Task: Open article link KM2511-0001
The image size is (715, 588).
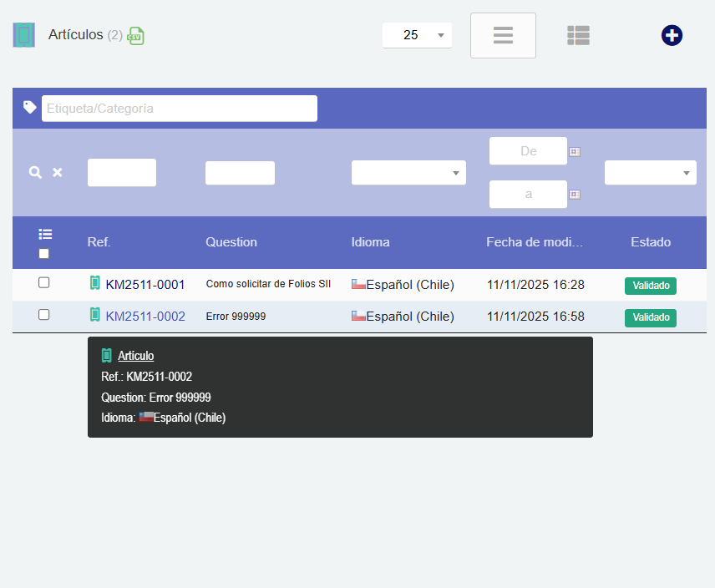Action: (x=145, y=285)
